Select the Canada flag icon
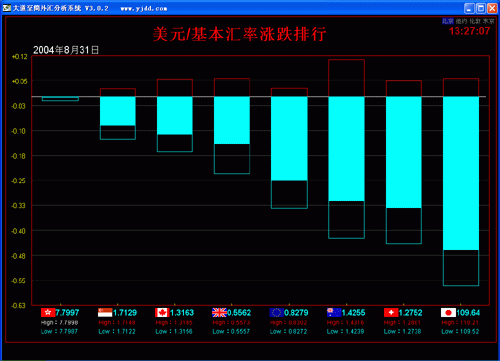The height and width of the screenshot is (361, 500). point(162,313)
